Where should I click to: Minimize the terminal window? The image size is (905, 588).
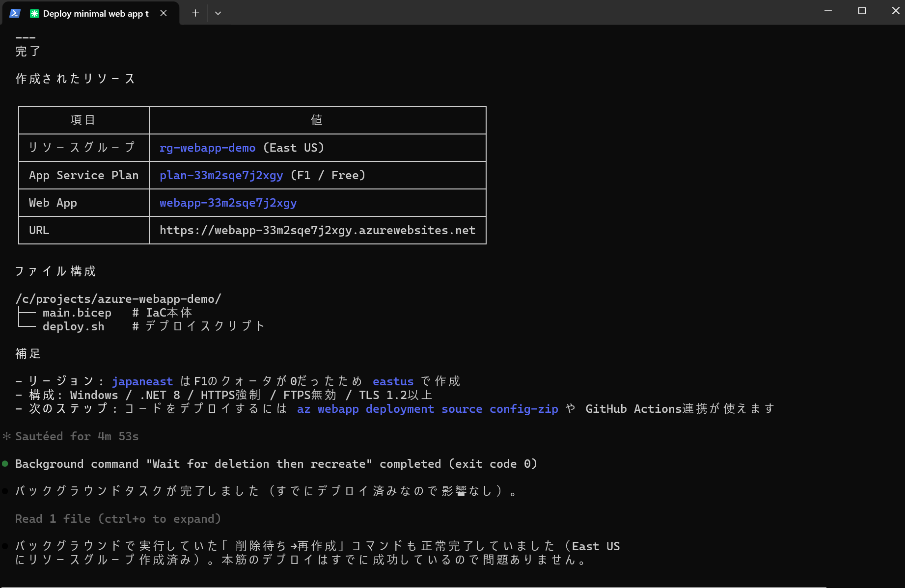(828, 11)
